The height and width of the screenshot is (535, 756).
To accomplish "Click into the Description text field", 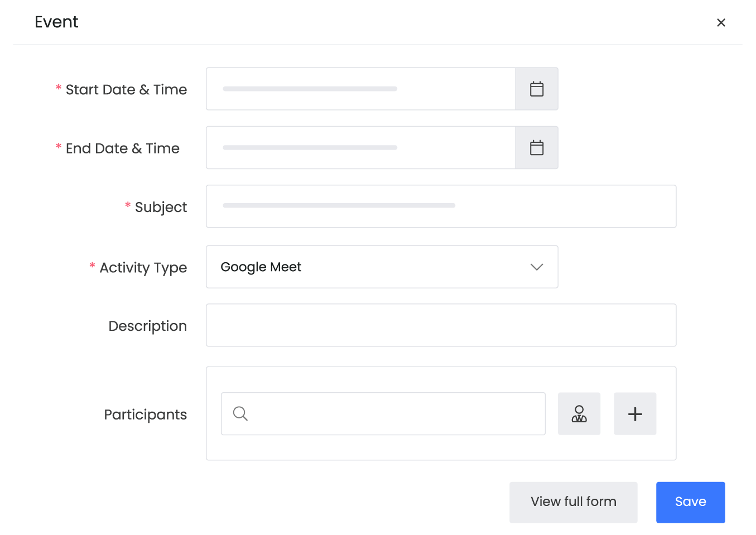I will pos(441,325).
